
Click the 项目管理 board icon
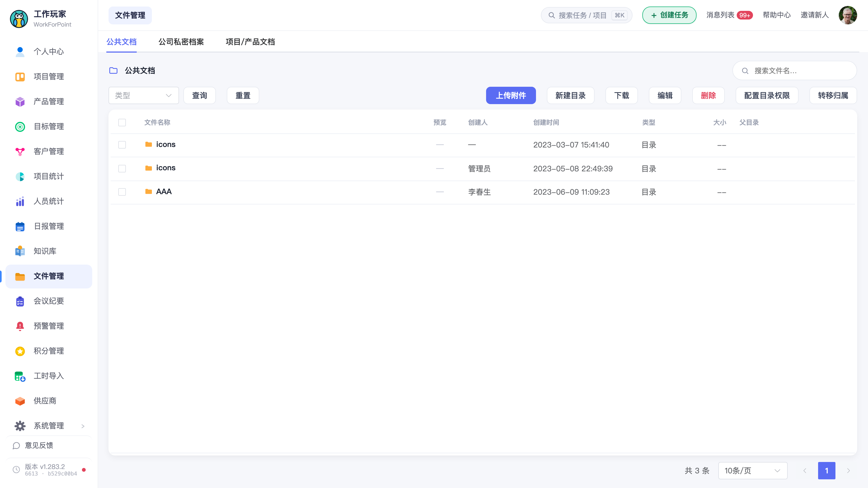[x=20, y=76]
